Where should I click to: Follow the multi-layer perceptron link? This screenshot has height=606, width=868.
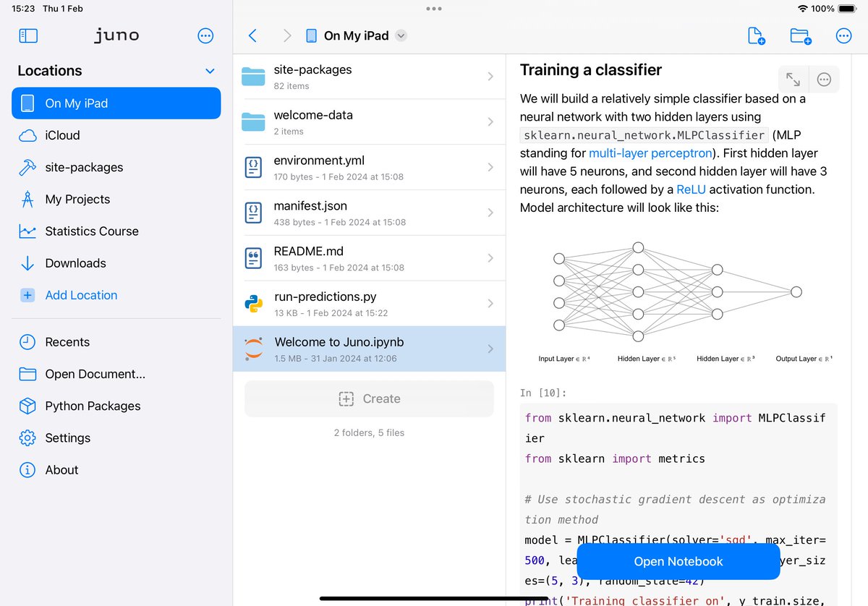pyautogui.click(x=650, y=153)
